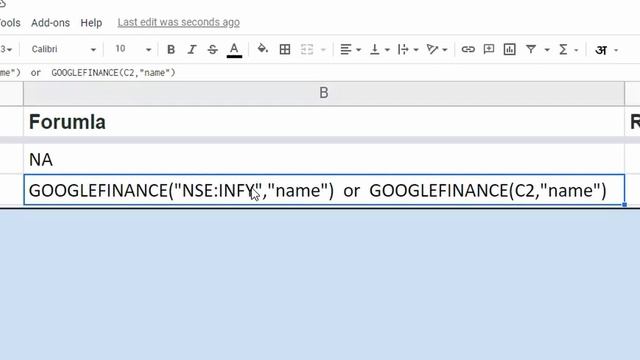Open the text rotation options
This screenshot has height=360, width=640.
[x=432, y=49]
